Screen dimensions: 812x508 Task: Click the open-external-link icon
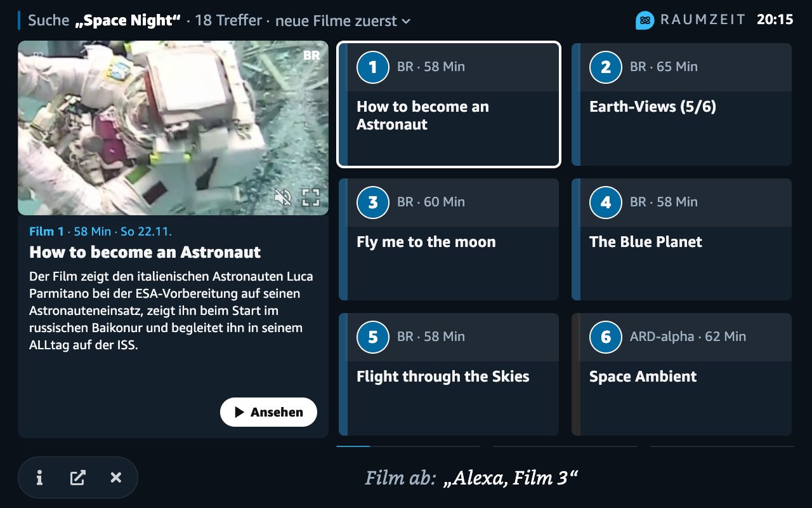tap(77, 478)
